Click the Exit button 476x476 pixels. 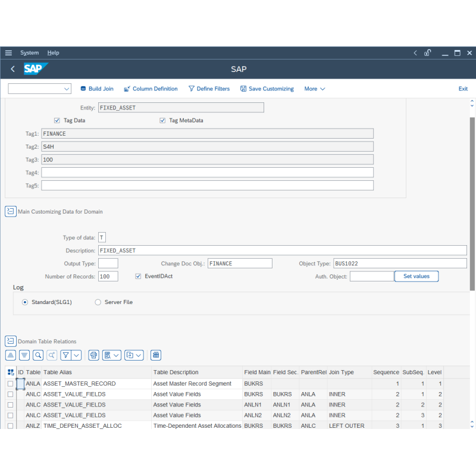tap(463, 89)
